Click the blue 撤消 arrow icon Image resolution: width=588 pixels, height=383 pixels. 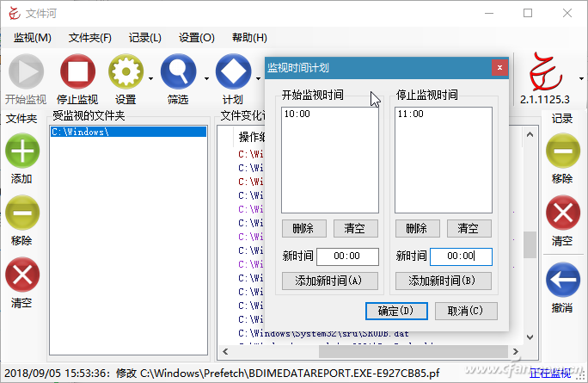pyautogui.click(x=563, y=280)
